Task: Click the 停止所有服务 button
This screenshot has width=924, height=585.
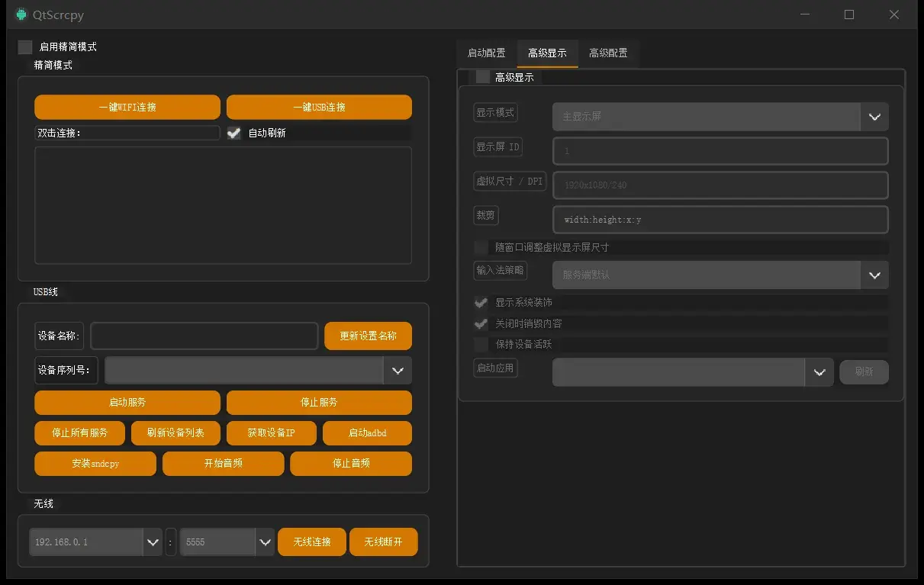Action: 79,433
